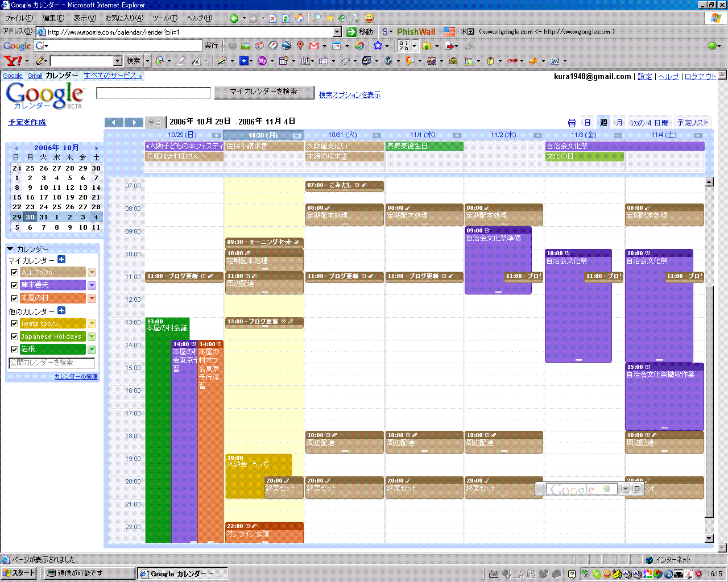Click the 公開カレンダーを検索 field

pyautogui.click(x=52, y=363)
